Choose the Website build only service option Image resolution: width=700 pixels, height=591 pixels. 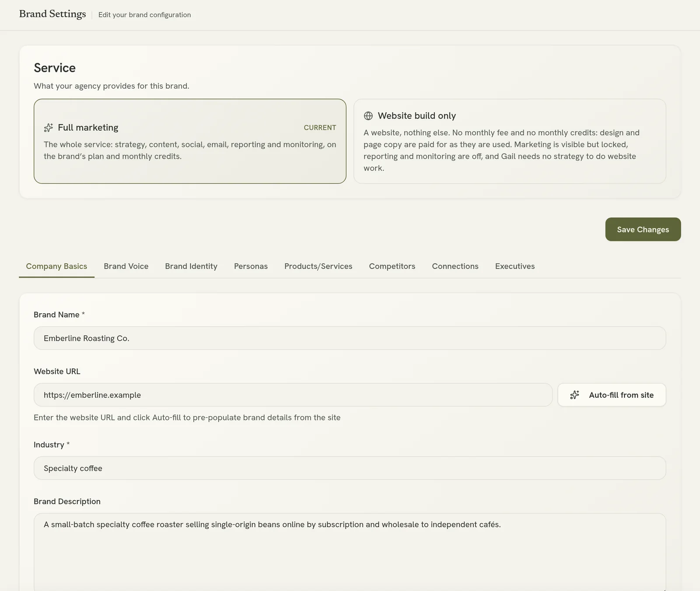(510, 141)
